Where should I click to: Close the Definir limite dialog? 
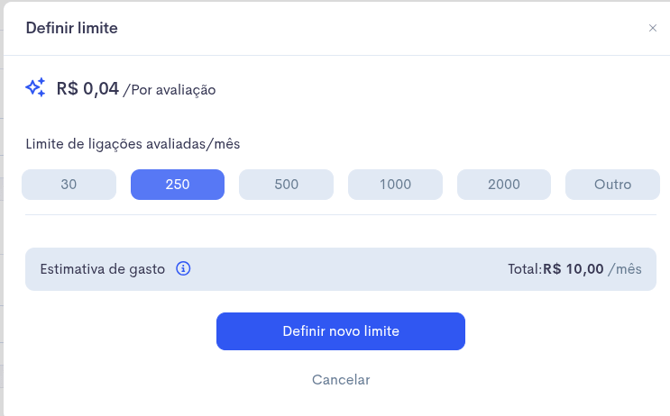(x=653, y=29)
